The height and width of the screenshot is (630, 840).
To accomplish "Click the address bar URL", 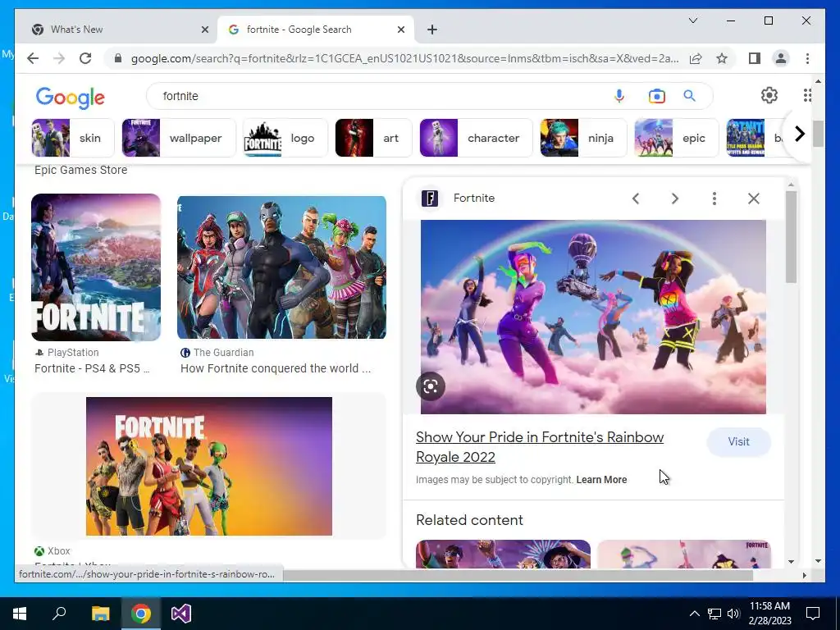I will click(404, 58).
